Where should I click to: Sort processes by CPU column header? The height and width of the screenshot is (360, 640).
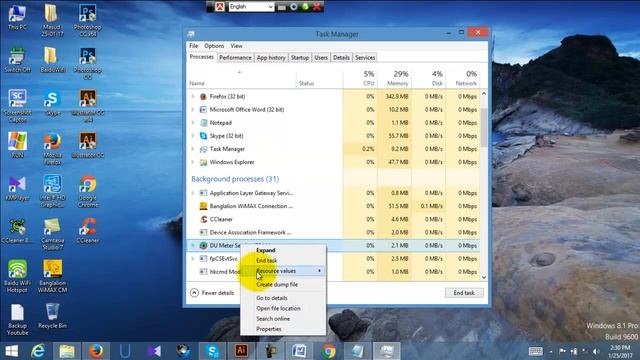pos(360,78)
